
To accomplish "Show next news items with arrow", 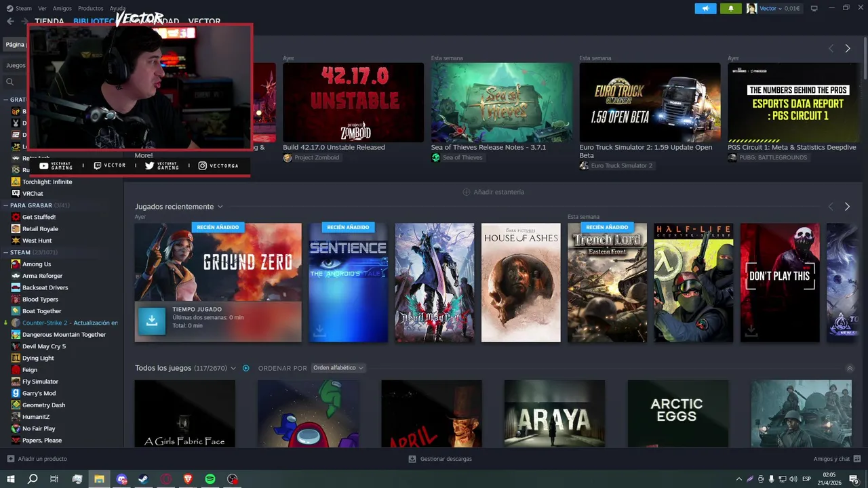I will click(x=847, y=48).
